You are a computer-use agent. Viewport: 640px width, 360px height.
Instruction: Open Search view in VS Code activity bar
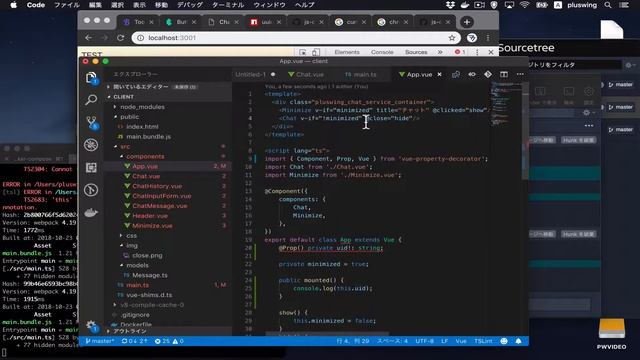[91, 100]
